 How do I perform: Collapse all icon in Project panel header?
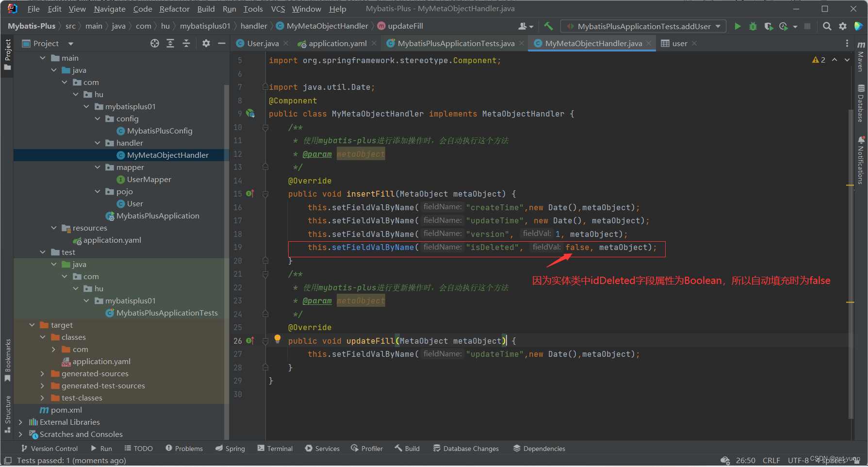(x=186, y=43)
